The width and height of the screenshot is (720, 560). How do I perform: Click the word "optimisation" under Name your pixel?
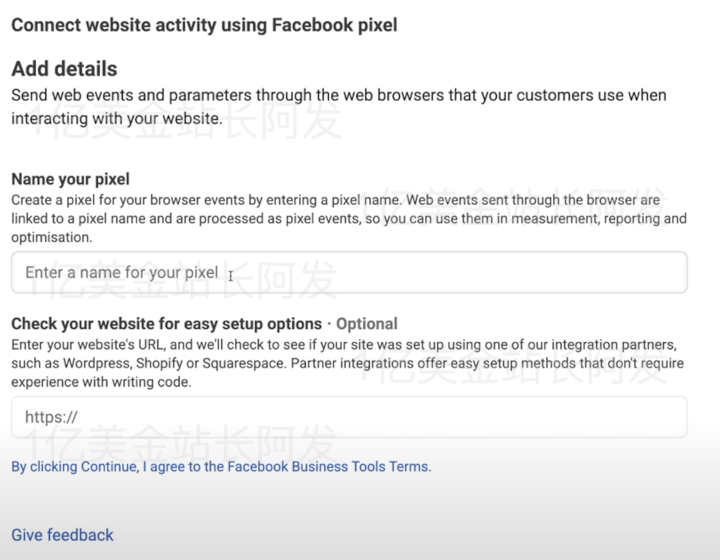click(x=52, y=237)
